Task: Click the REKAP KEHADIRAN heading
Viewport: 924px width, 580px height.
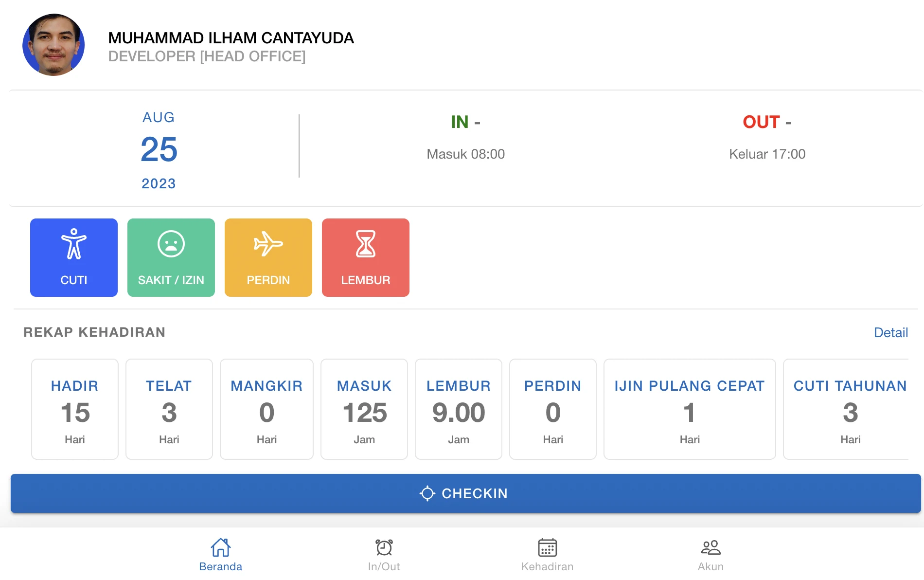Action: (x=94, y=332)
